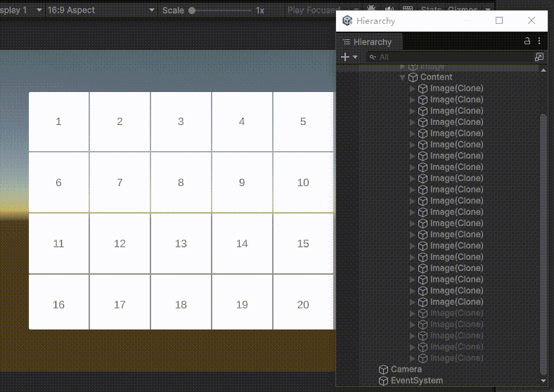The width and height of the screenshot is (554, 392).
Task: Open the Gizmos dropdown arrow
Action: point(488,10)
